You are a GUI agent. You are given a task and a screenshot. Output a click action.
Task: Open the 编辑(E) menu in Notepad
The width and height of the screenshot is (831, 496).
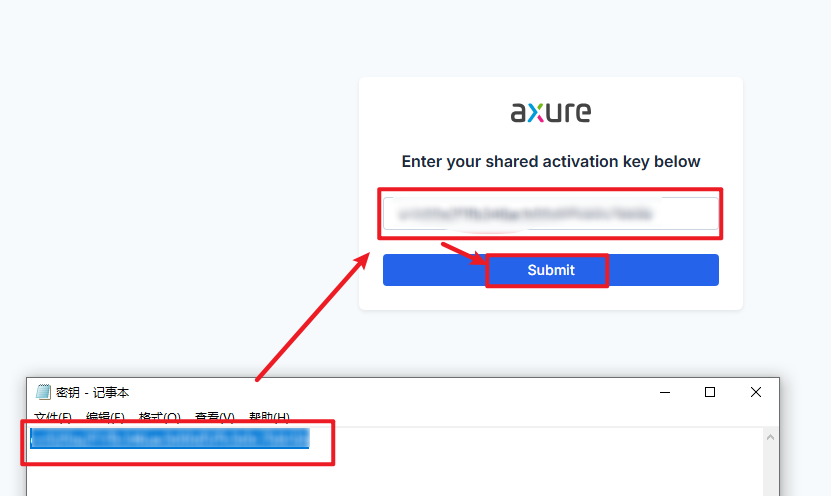point(105,417)
